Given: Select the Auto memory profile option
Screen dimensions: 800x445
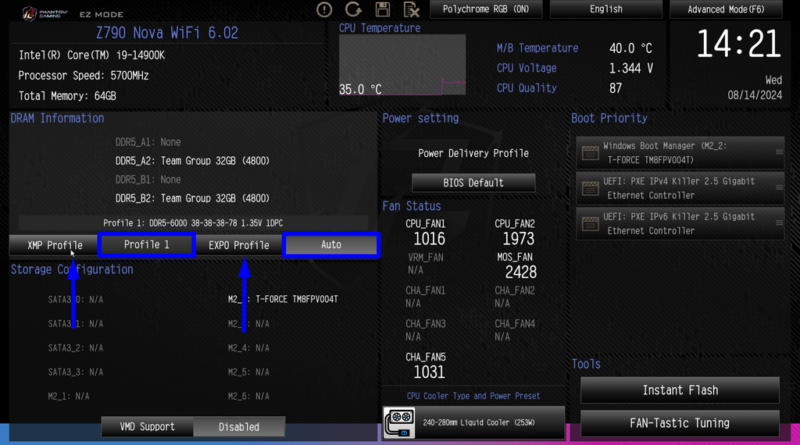Looking at the screenshot, I should pos(331,245).
